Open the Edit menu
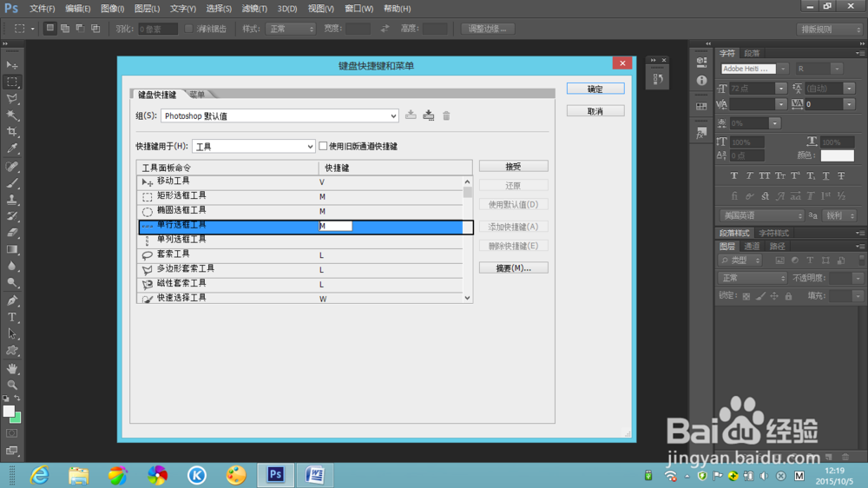The height and width of the screenshot is (488, 868). 77,9
